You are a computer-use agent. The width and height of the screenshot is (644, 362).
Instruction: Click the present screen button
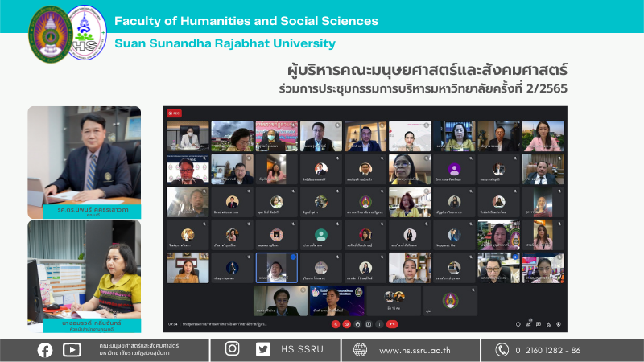point(369,324)
